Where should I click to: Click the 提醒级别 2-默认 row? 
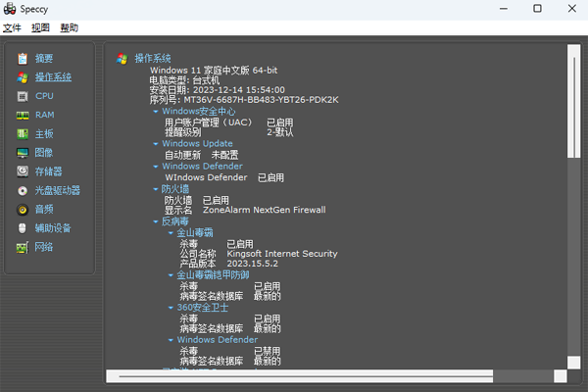(229, 132)
